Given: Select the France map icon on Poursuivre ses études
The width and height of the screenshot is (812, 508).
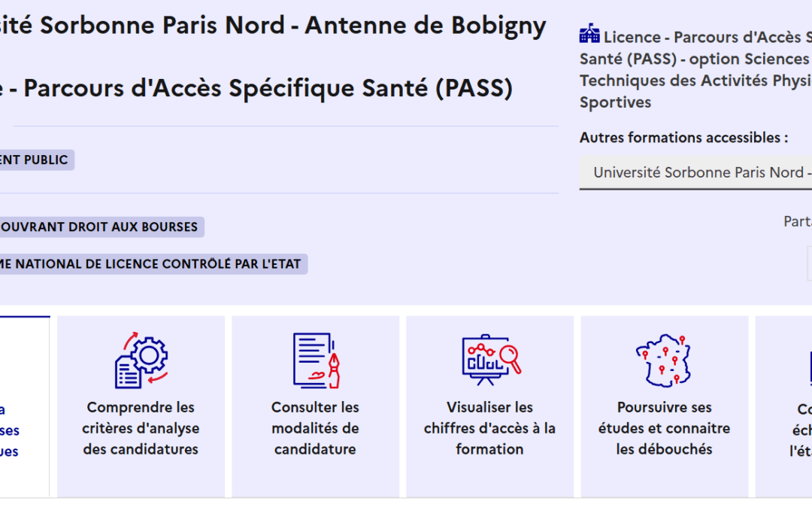Looking at the screenshot, I should point(664,358).
